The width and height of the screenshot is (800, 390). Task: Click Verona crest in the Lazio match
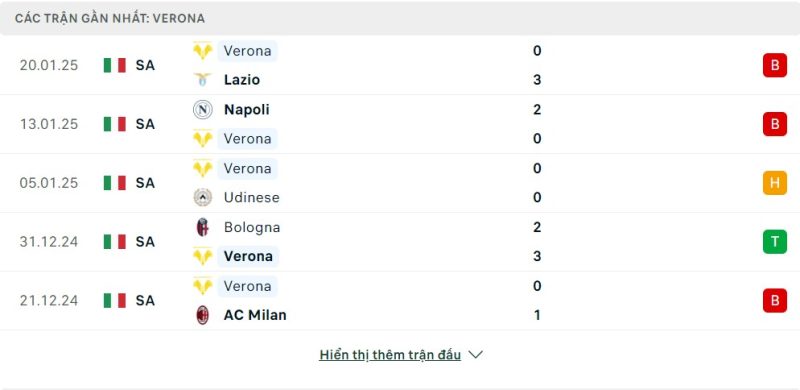[203, 51]
